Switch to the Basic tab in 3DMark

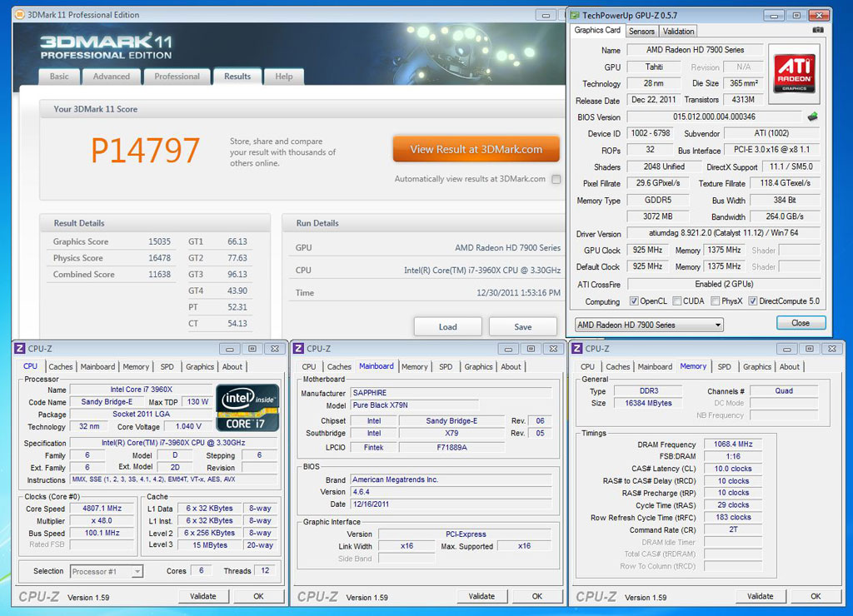coord(59,77)
